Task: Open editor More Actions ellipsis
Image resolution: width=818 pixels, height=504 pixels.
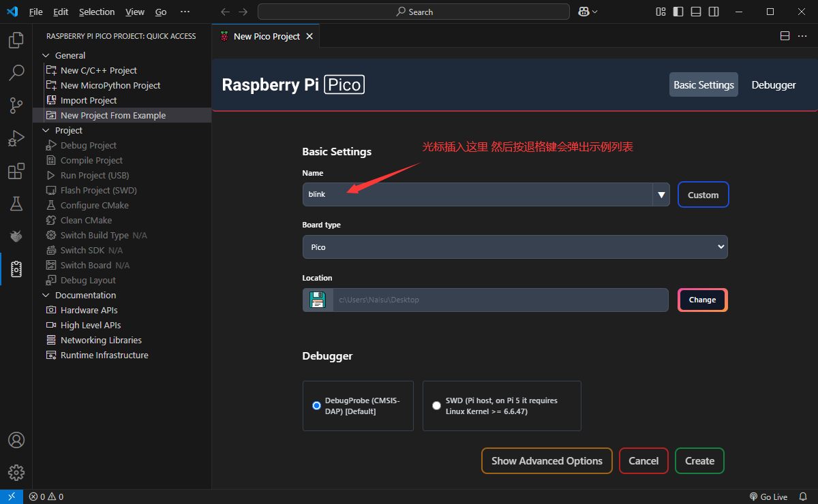Action: (x=802, y=36)
